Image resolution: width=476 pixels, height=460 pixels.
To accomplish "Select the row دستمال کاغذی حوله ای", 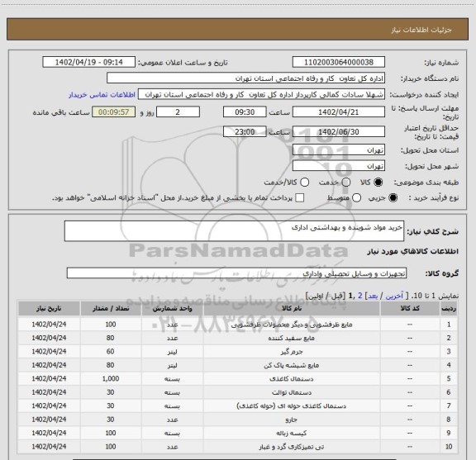I will (x=237, y=405).
